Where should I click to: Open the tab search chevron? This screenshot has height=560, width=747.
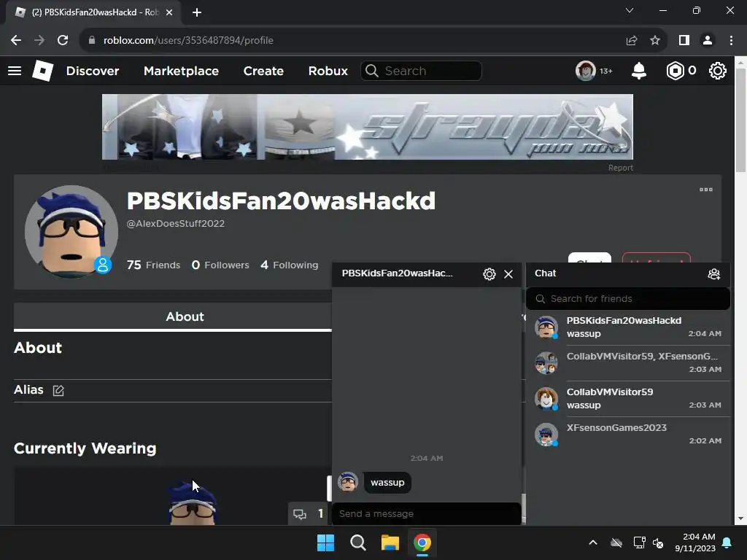(x=630, y=10)
